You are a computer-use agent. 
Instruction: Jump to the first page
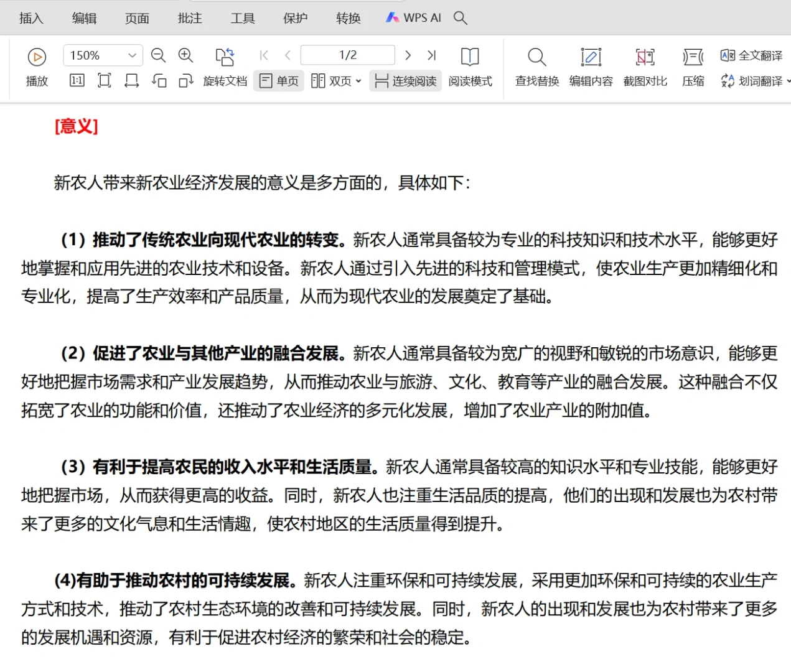pyautogui.click(x=264, y=55)
